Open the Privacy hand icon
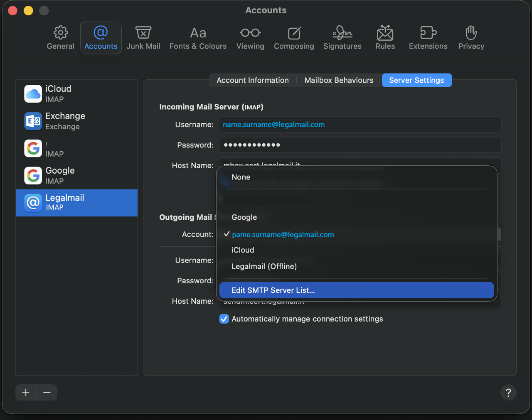 tap(471, 33)
